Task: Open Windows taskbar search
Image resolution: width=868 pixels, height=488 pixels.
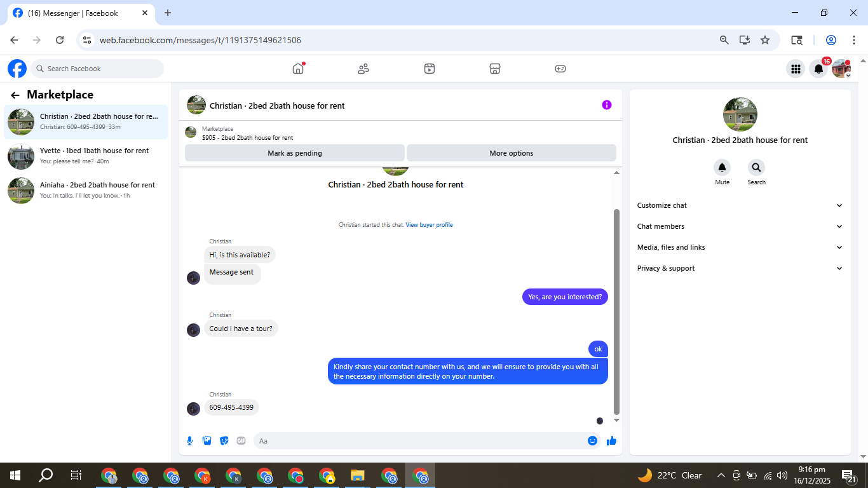Action: [46, 475]
